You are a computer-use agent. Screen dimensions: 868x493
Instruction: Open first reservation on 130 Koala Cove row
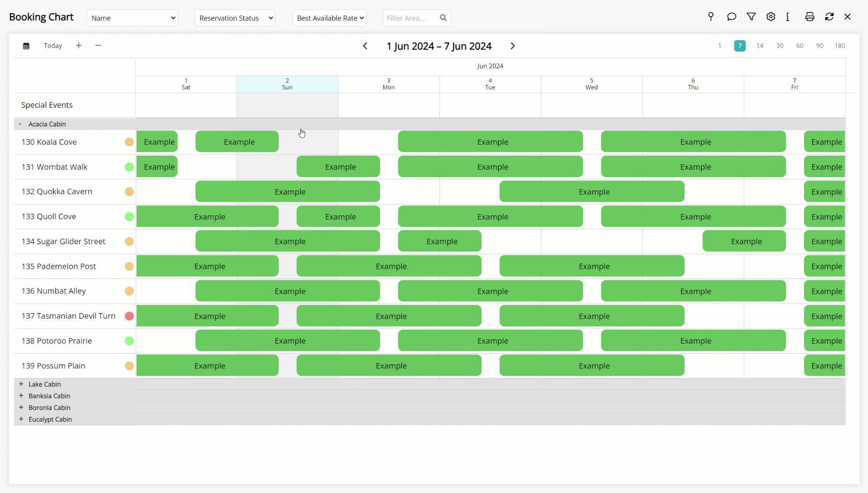(x=157, y=142)
